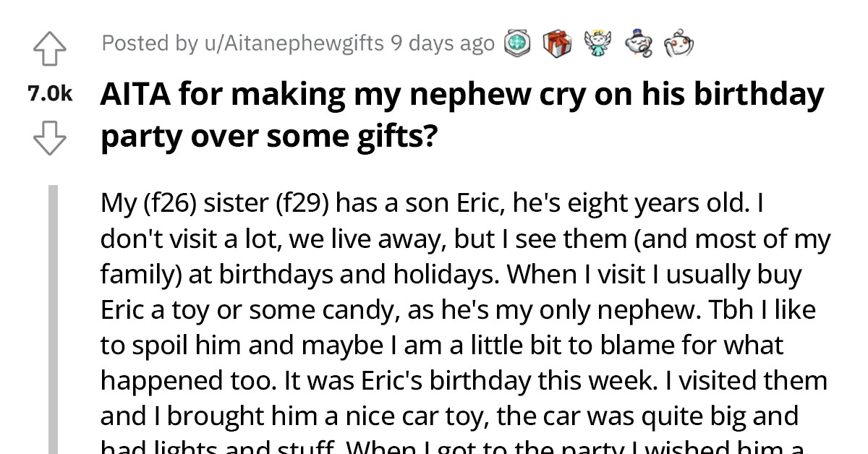Click the Guardian Angel award icon
868x454 pixels.
597,43
